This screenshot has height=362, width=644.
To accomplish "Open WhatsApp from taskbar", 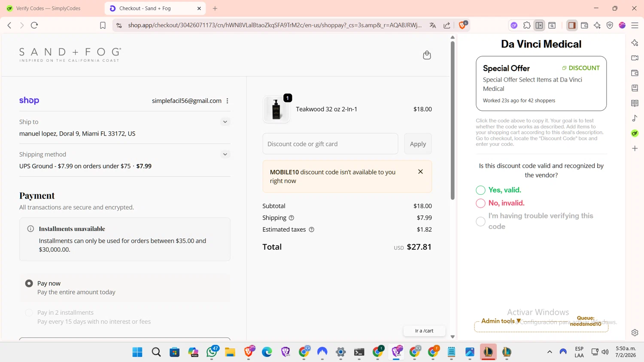I will tap(212, 352).
